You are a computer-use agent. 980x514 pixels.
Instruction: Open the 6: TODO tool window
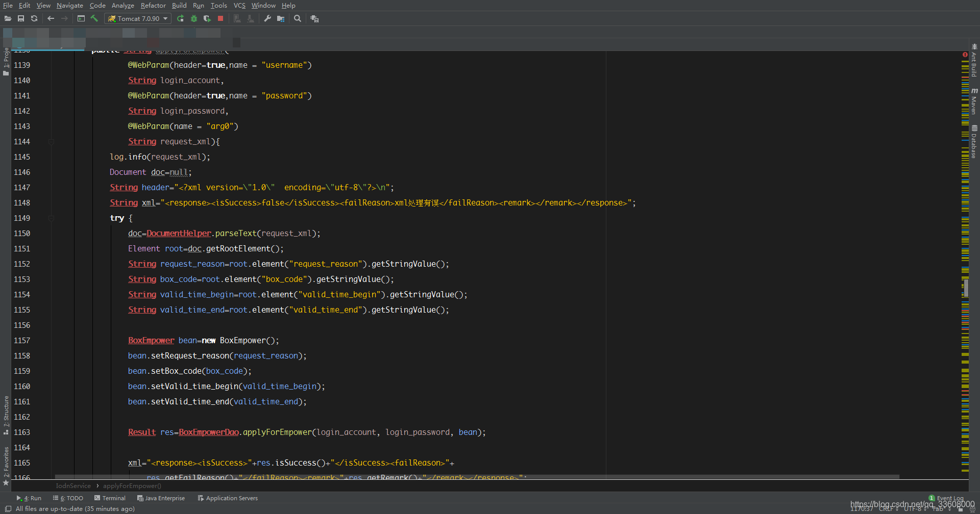click(68, 498)
